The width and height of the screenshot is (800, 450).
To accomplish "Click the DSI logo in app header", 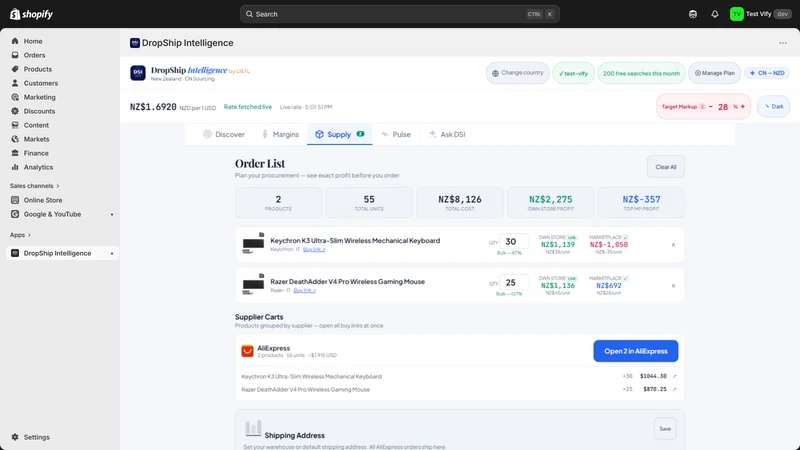I will tap(138, 73).
